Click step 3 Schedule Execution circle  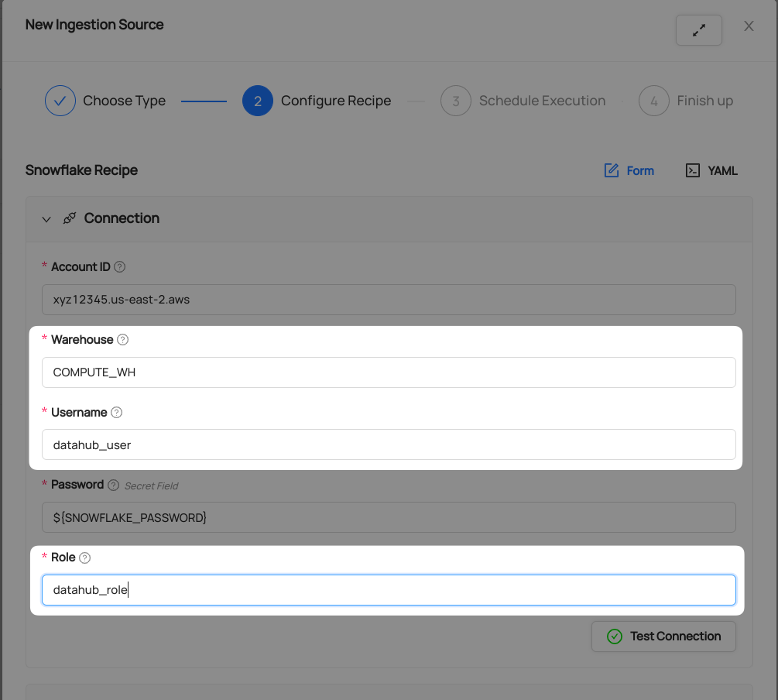(x=455, y=101)
